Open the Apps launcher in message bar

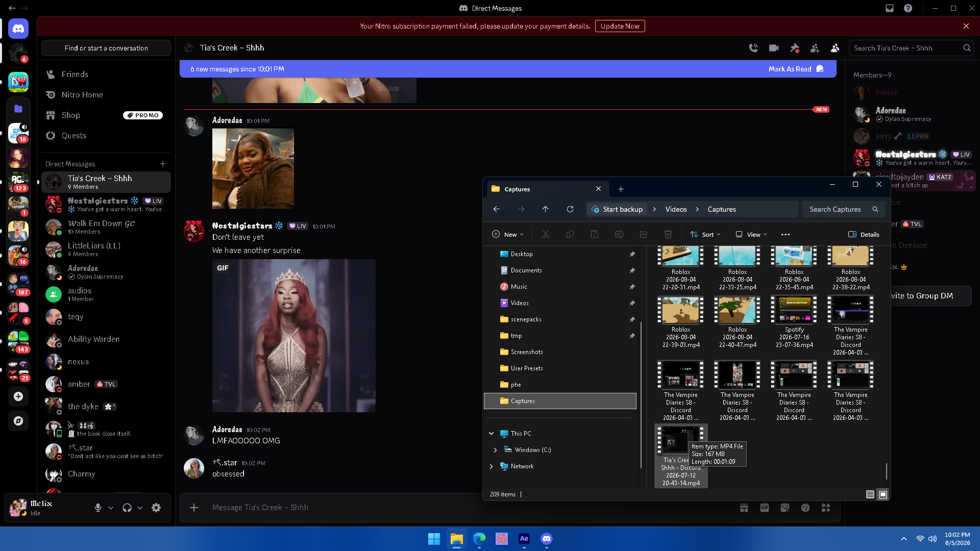[x=826, y=508]
